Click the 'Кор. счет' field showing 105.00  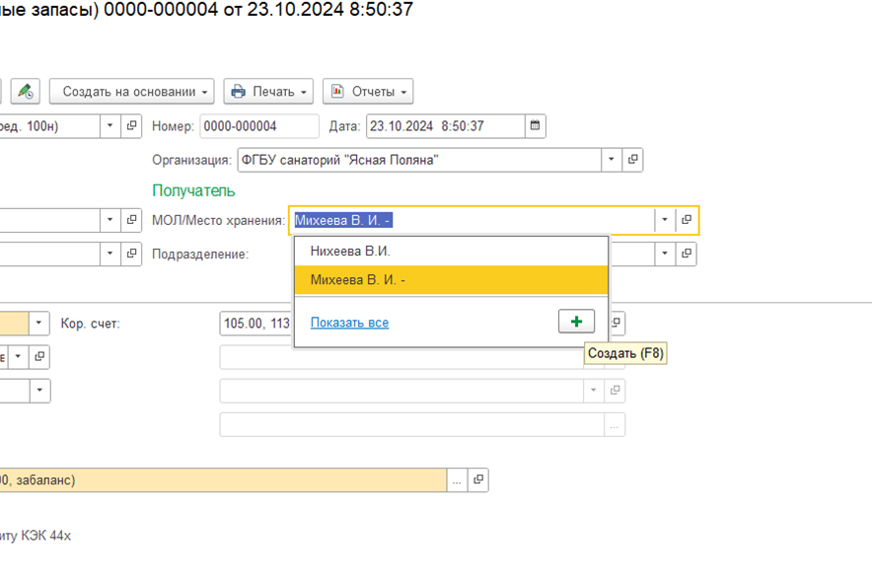point(256,324)
